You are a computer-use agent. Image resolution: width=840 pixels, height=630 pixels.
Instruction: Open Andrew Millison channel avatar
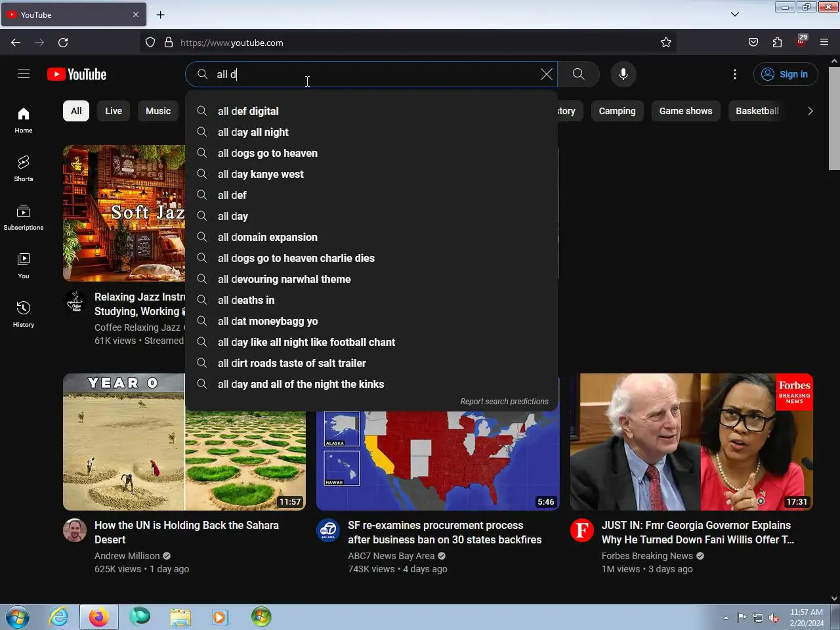tap(75, 530)
